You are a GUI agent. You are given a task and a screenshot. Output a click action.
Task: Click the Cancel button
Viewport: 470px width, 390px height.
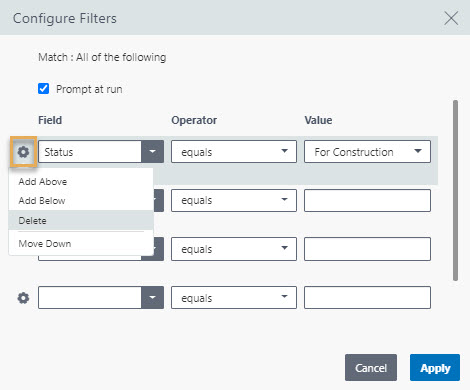[x=371, y=368]
